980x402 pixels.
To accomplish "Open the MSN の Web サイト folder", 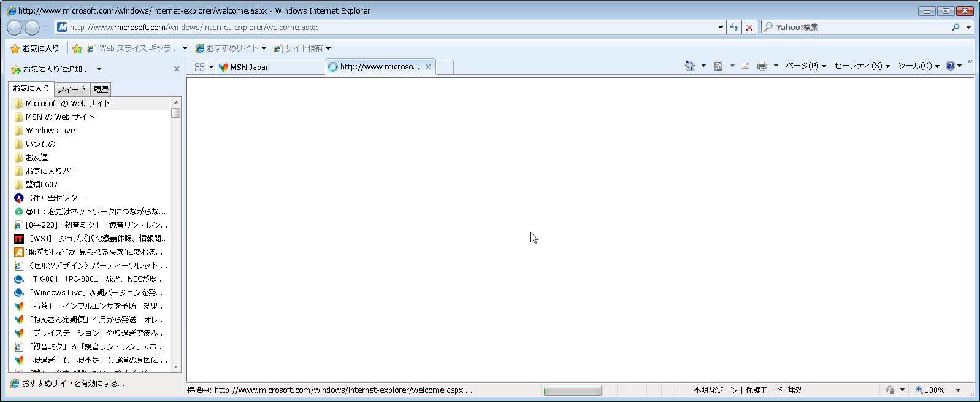I will click(90, 117).
